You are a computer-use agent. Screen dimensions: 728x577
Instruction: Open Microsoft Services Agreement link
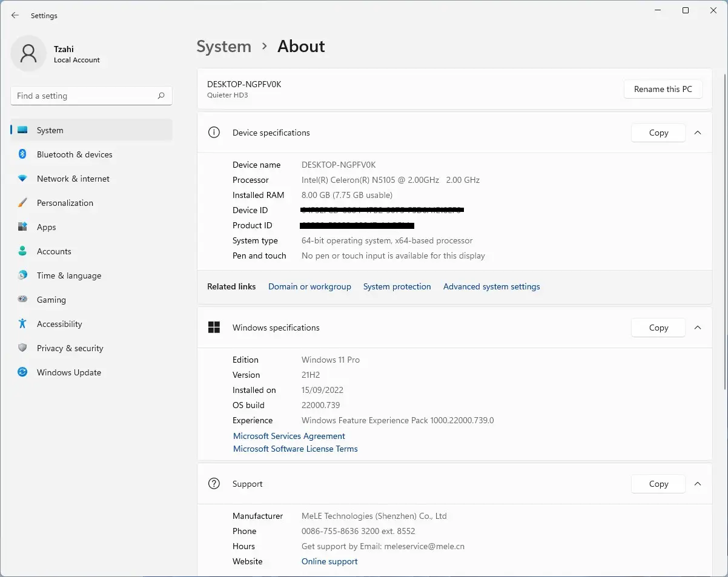coord(289,436)
